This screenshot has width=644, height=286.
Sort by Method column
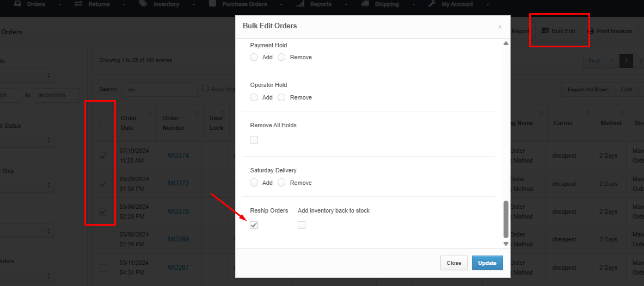click(x=611, y=123)
